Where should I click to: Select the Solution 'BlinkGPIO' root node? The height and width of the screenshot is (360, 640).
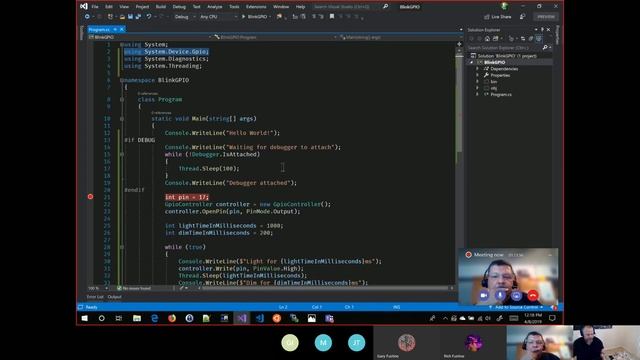507,56
